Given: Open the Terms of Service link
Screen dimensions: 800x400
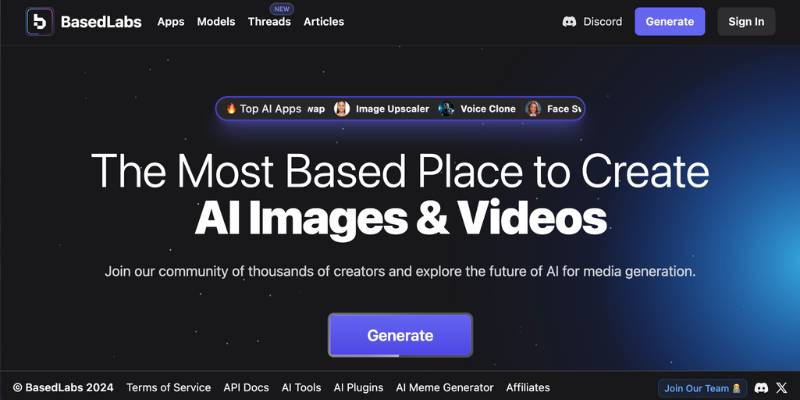Looking at the screenshot, I should (168, 388).
